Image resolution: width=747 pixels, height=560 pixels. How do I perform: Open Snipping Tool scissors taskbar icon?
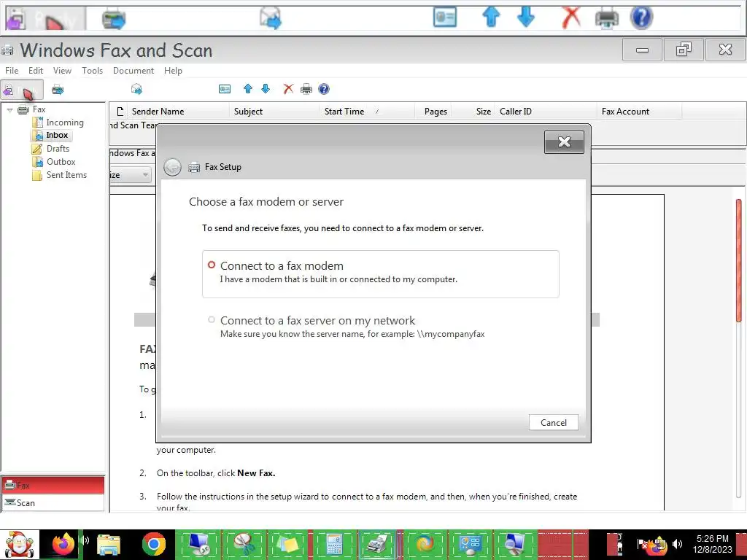point(243,544)
